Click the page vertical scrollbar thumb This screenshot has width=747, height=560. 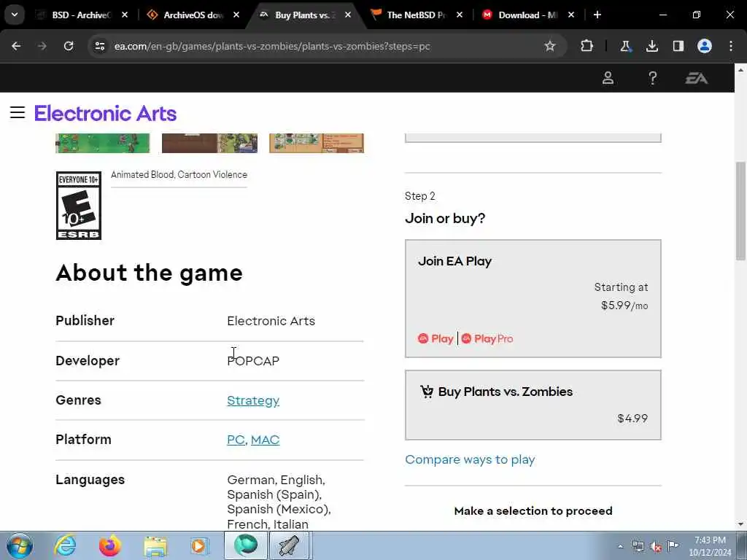(740, 211)
